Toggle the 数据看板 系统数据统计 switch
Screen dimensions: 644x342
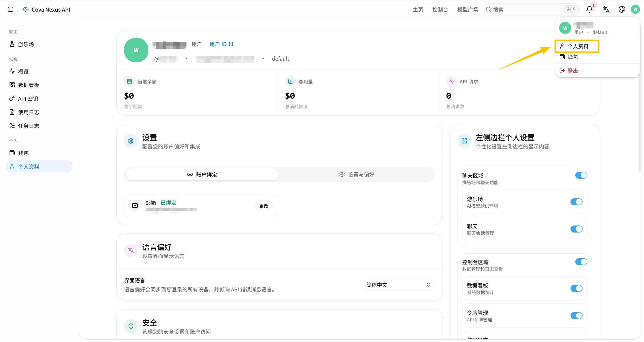(576, 288)
